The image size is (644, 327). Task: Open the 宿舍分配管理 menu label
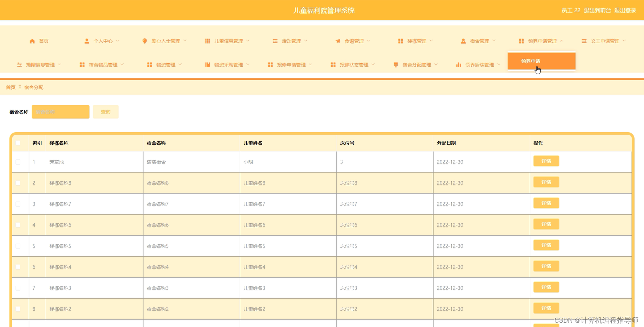pos(417,65)
